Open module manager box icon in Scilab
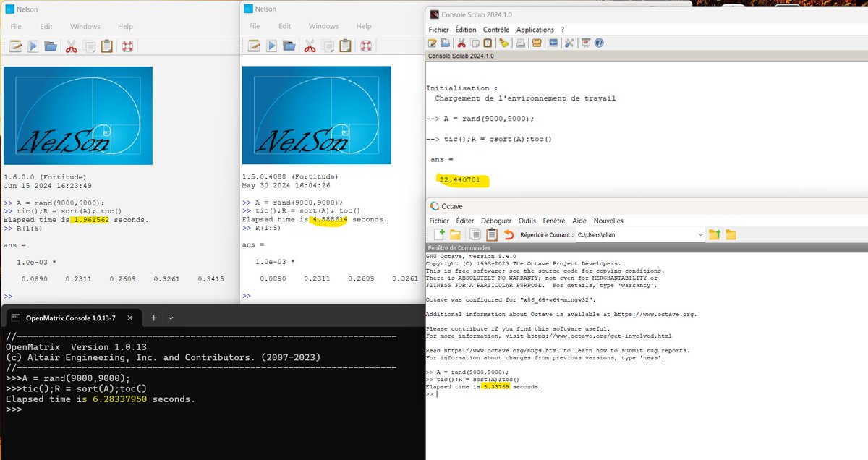Viewport: 868px width, 460px height. coord(537,43)
